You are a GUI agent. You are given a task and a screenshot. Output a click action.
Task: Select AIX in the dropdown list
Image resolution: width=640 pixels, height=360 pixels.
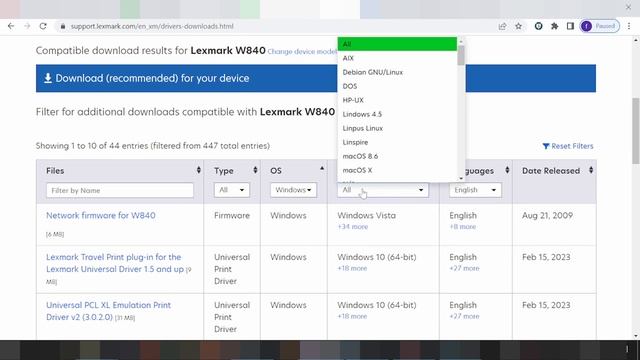pyautogui.click(x=397, y=58)
